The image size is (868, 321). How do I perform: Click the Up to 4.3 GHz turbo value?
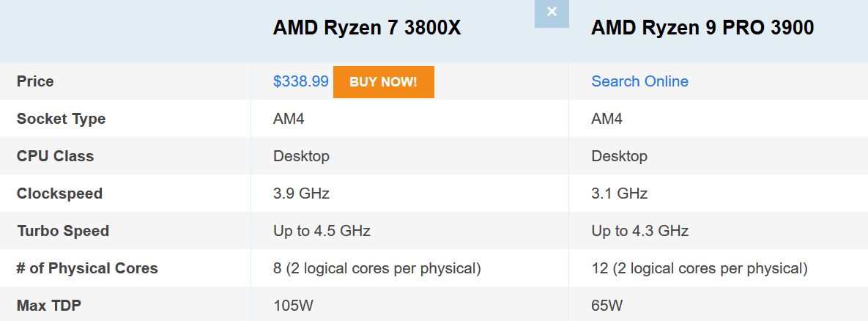pos(640,231)
